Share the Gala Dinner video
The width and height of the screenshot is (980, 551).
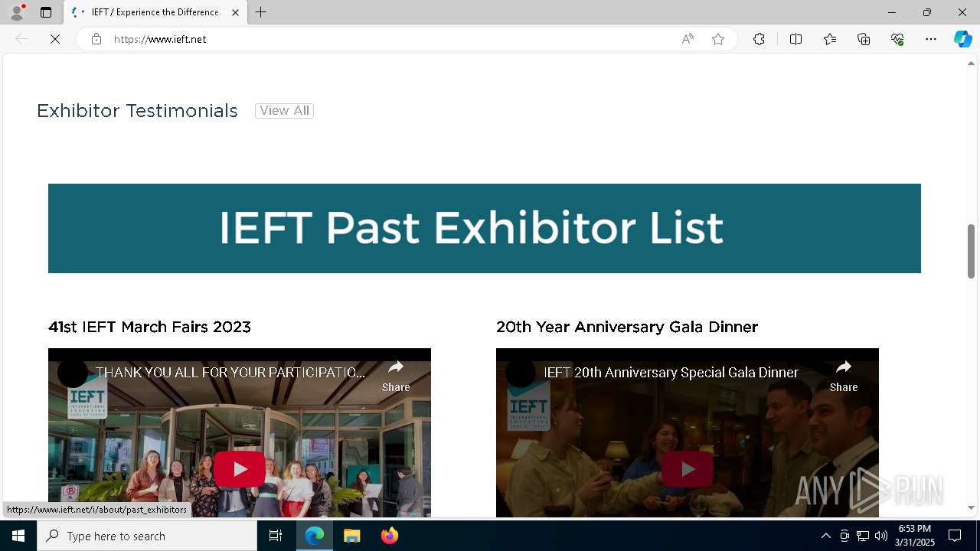click(x=844, y=375)
